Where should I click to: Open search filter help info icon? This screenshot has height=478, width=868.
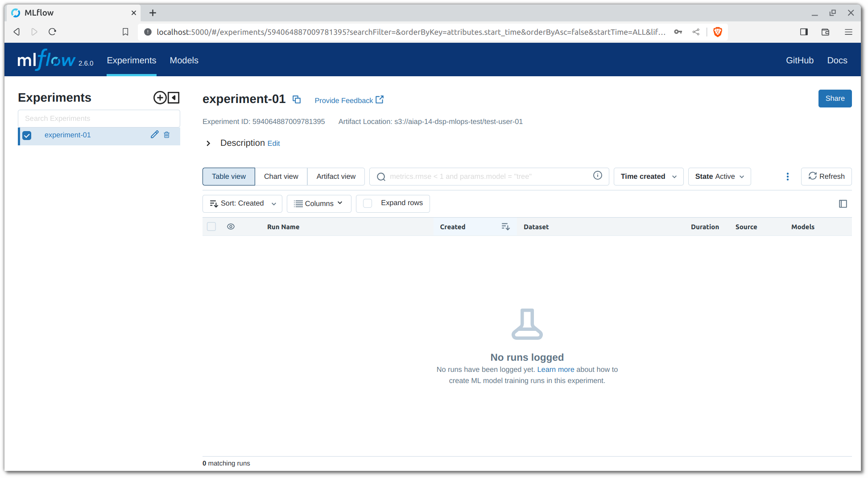598,176
